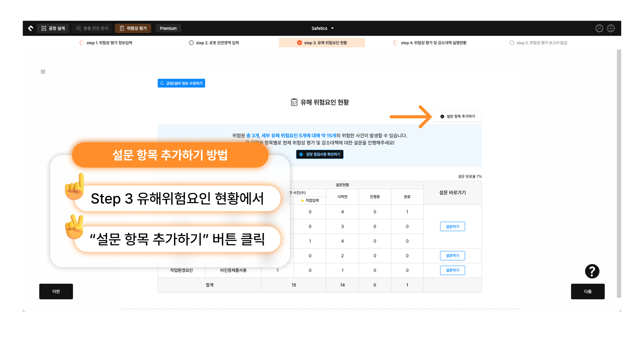Click the 공정 설계 icon tab

coord(53,28)
